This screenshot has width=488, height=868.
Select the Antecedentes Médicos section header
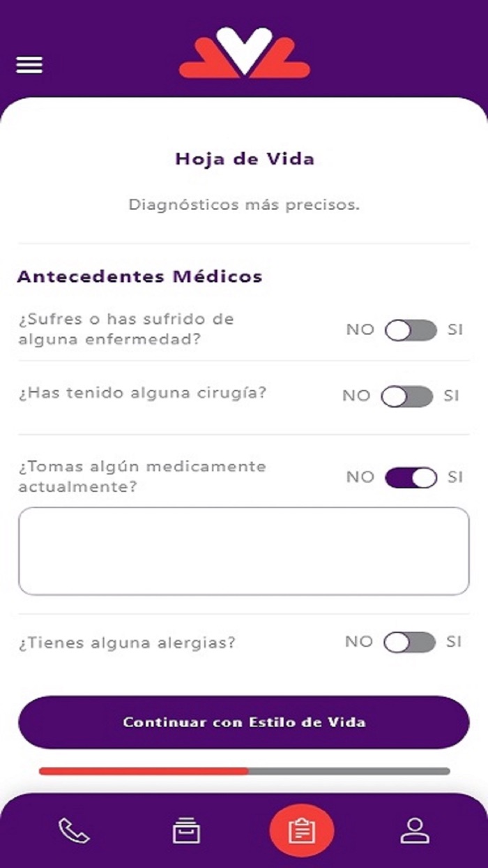click(139, 276)
